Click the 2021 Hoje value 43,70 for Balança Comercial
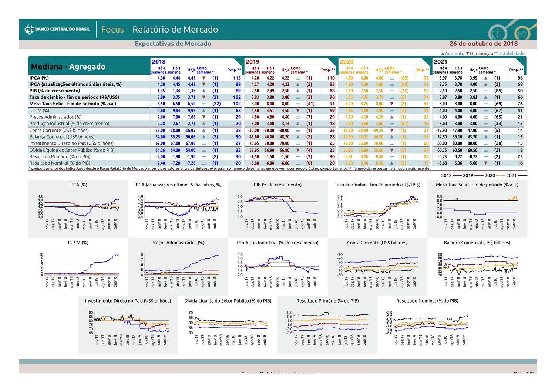Screen dimensions: 555x392 (x=472, y=137)
